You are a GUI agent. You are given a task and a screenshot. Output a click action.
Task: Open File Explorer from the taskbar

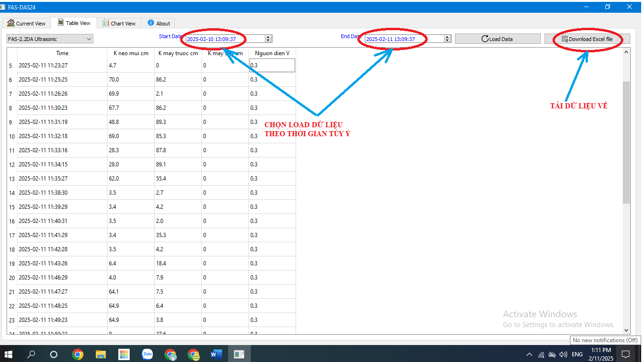(101, 354)
